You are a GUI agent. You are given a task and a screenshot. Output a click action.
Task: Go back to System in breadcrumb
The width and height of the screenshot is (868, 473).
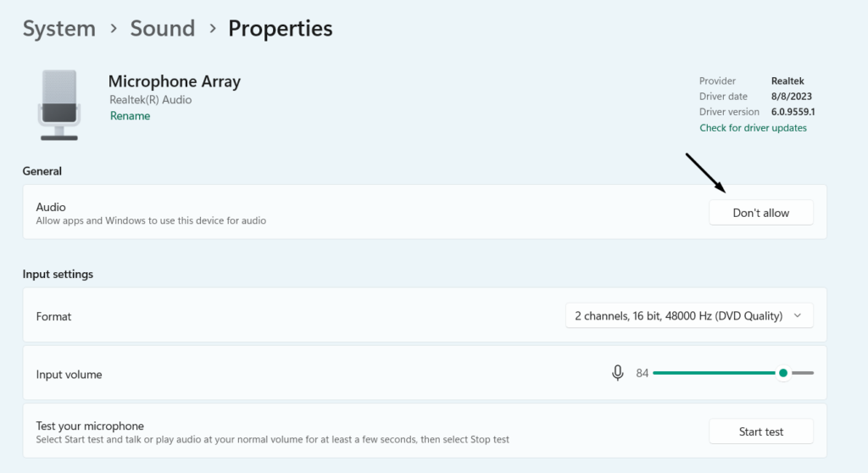point(57,29)
